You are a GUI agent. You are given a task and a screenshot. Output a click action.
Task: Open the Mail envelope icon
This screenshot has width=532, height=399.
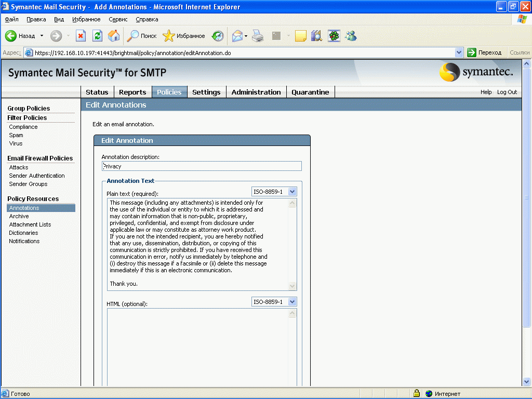tap(237, 36)
